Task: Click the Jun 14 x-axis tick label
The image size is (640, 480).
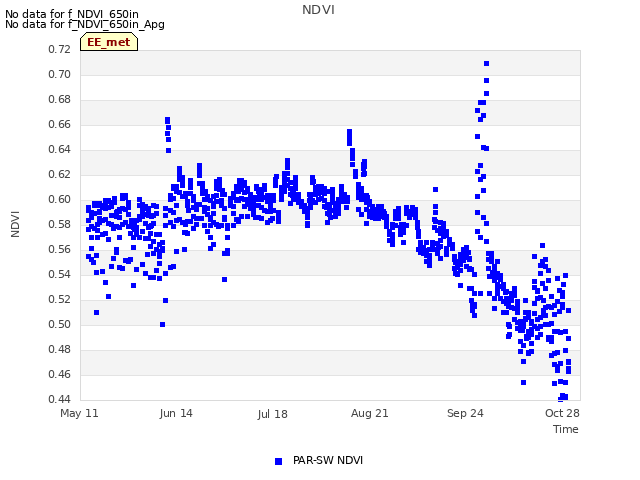Action: 176,413
